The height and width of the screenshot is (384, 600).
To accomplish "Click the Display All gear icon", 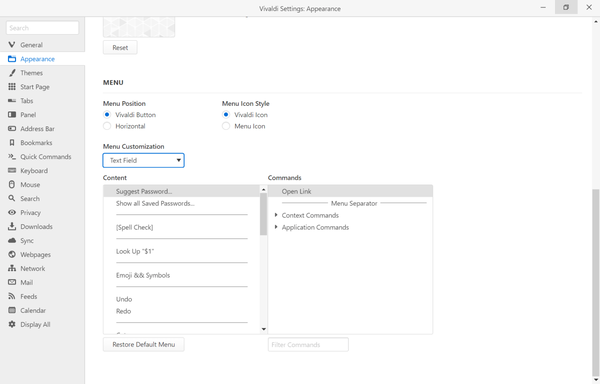I will tap(12, 324).
